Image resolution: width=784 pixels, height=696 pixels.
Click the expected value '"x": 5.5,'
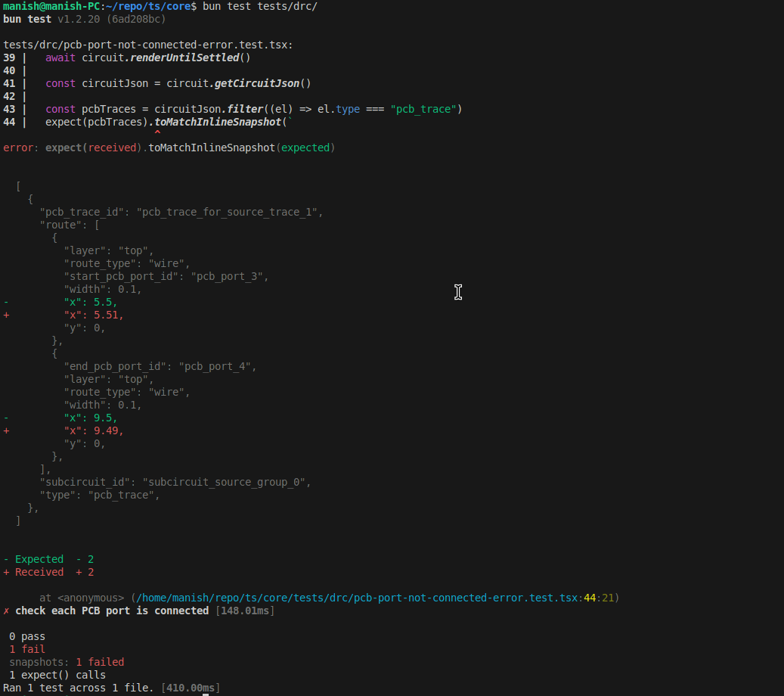tap(91, 302)
